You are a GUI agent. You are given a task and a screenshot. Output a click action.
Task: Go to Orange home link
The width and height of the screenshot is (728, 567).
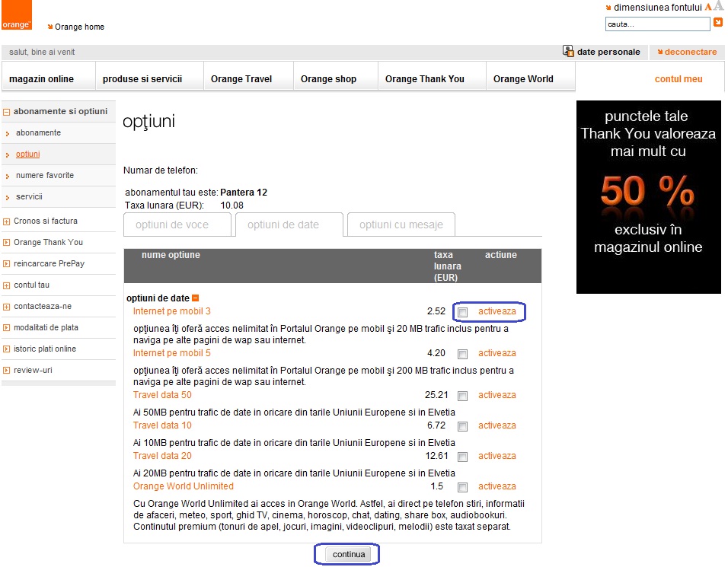click(x=79, y=27)
